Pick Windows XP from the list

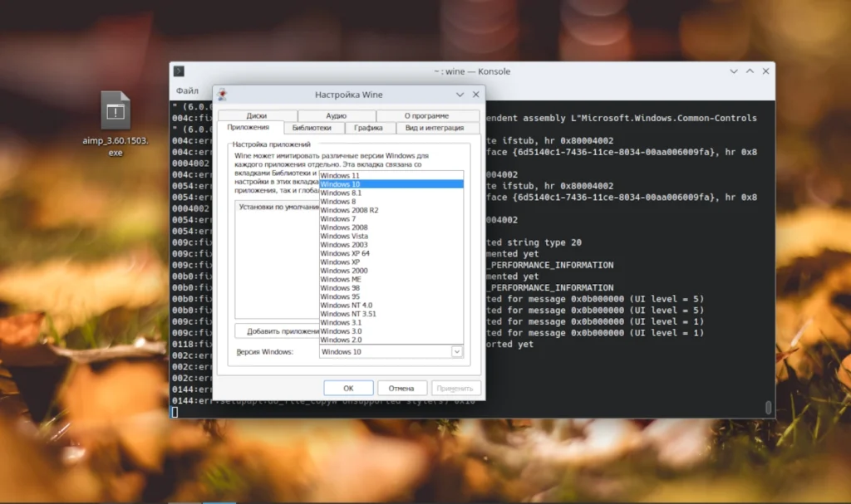391,262
